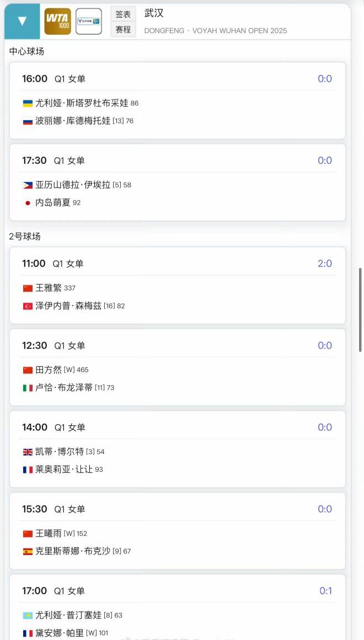Click Italy flag beside 卢恰·布龙泽蒂

(x=28, y=388)
